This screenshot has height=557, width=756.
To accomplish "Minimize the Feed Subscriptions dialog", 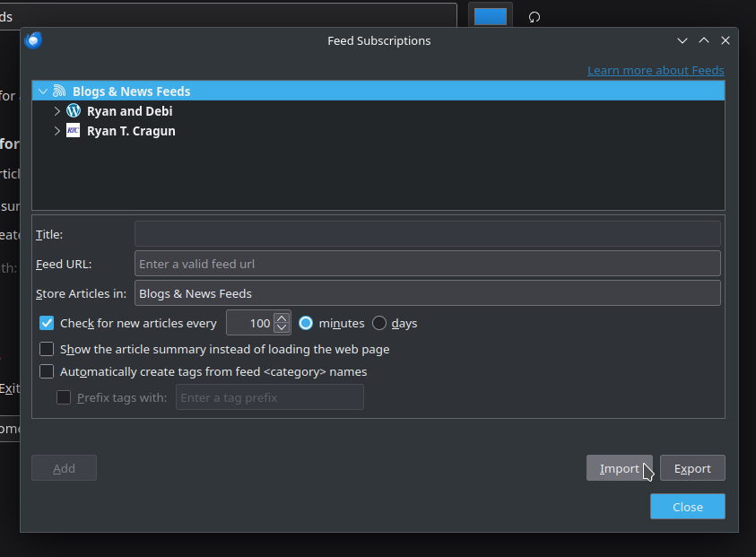I will pyautogui.click(x=682, y=40).
